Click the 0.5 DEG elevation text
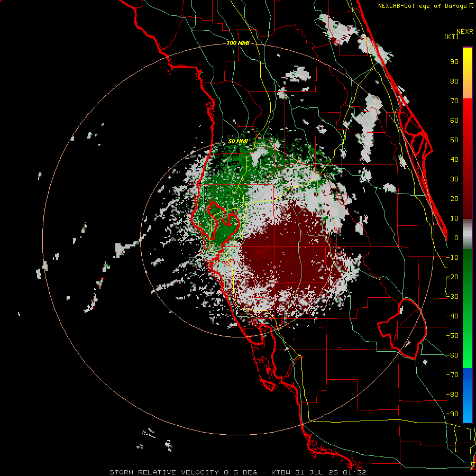The width and height of the screenshot is (476, 476). point(241,472)
